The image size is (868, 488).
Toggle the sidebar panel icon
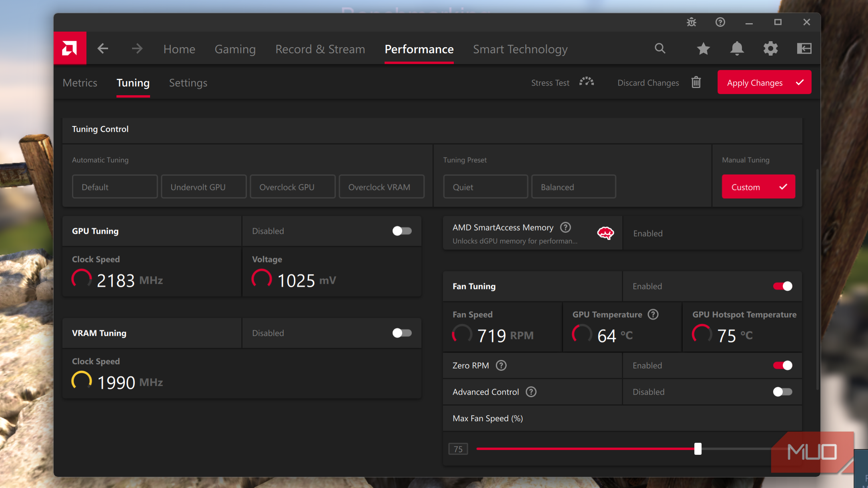pyautogui.click(x=804, y=49)
